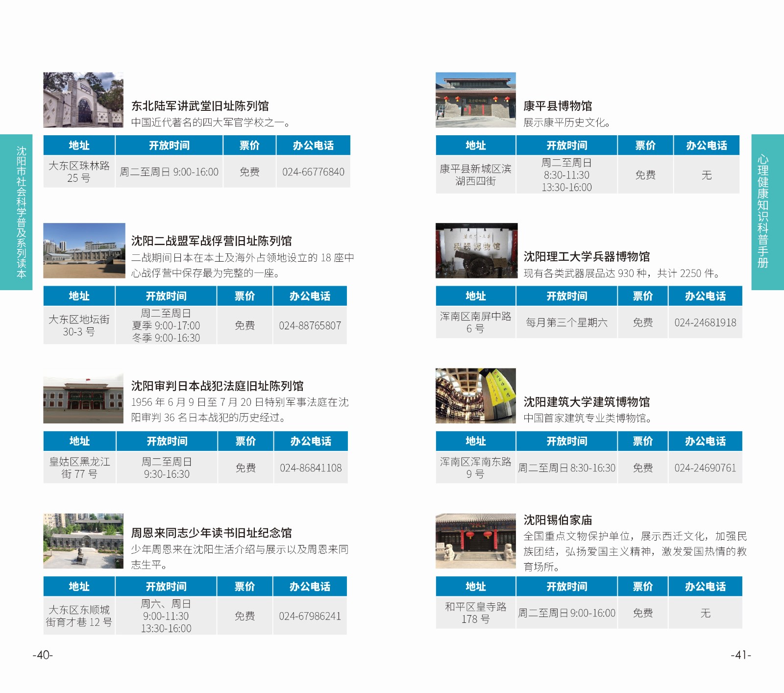
Task: Click page number -40- at bottom left
Action: coord(43,655)
